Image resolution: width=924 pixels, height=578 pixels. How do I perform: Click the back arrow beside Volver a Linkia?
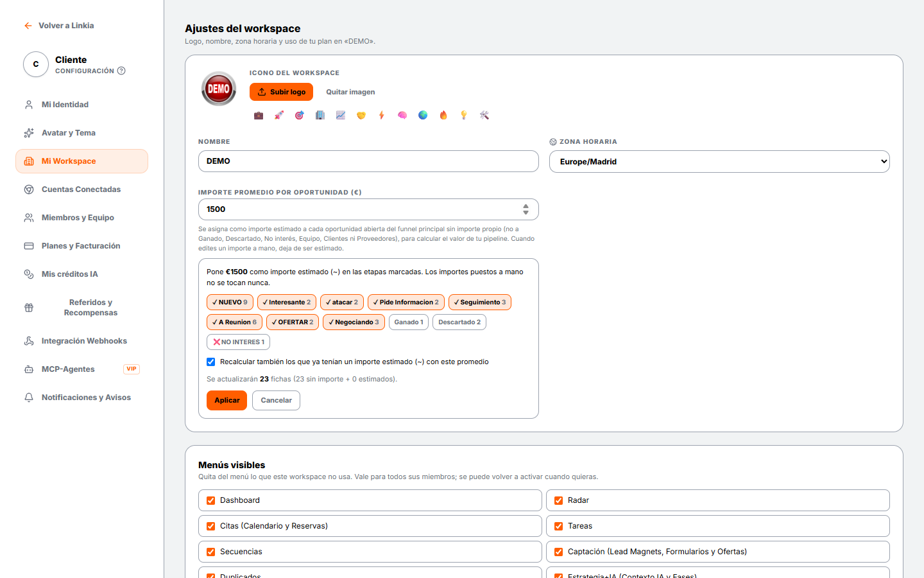(28, 26)
